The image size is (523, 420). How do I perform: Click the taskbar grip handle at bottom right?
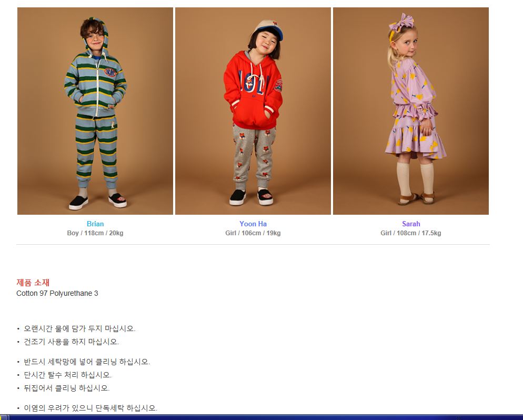459,418
